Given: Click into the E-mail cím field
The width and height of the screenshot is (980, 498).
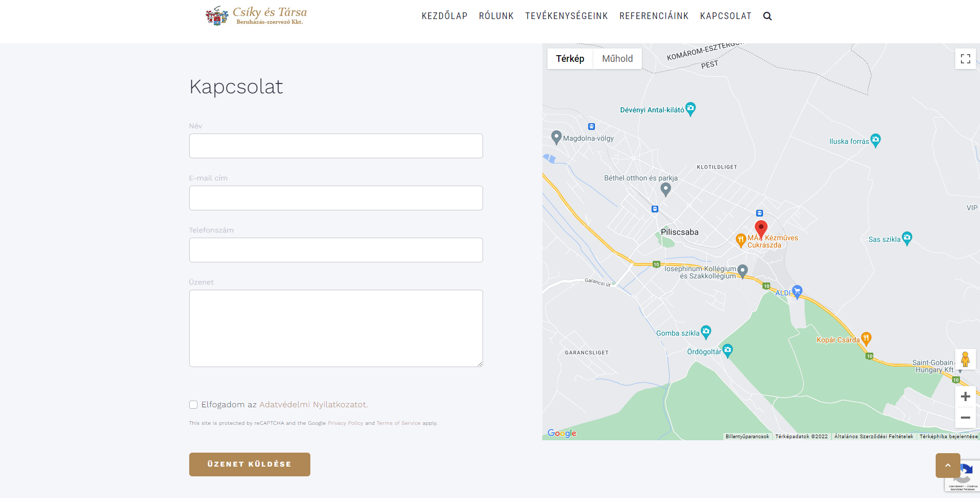Looking at the screenshot, I should (336, 198).
